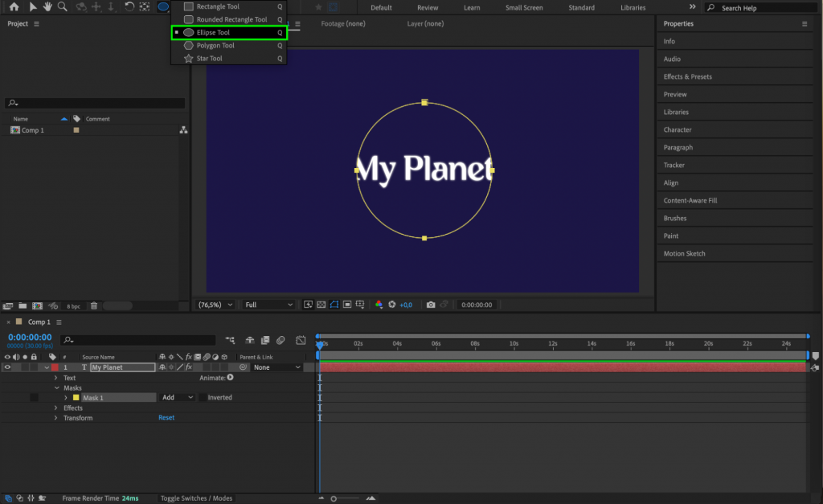This screenshot has width=823, height=504.
Task: Click the trash icon in the Project panel
Action: point(94,305)
